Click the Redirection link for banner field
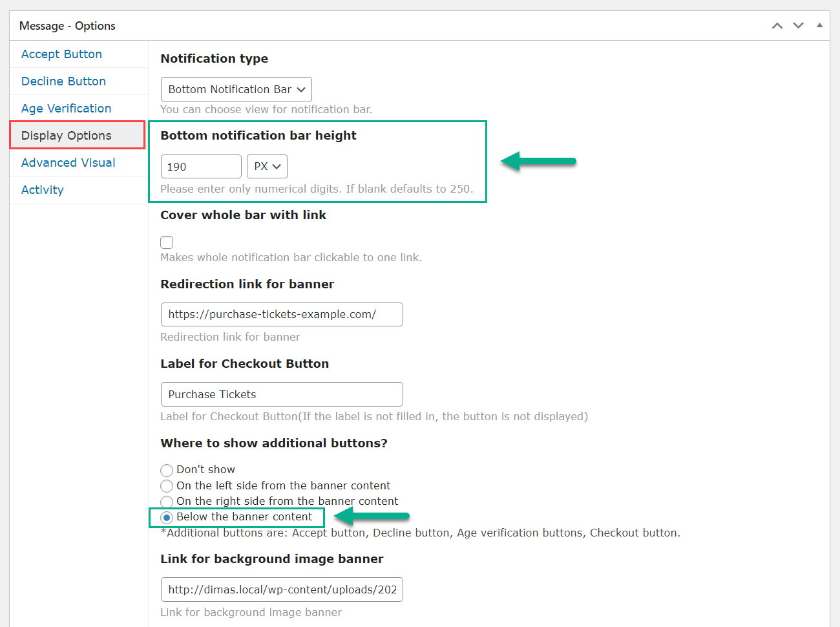The width and height of the screenshot is (840, 627). tap(282, 315)
